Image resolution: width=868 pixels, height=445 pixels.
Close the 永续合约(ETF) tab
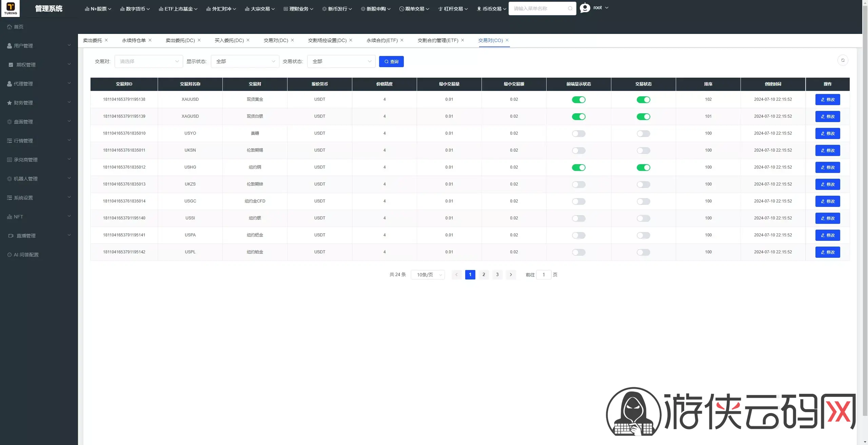tap(402, 40)
